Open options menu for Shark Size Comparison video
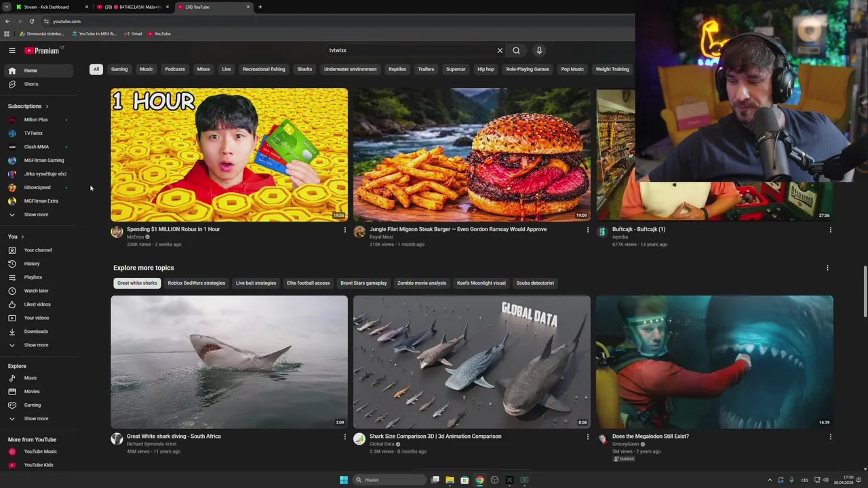 587,437
